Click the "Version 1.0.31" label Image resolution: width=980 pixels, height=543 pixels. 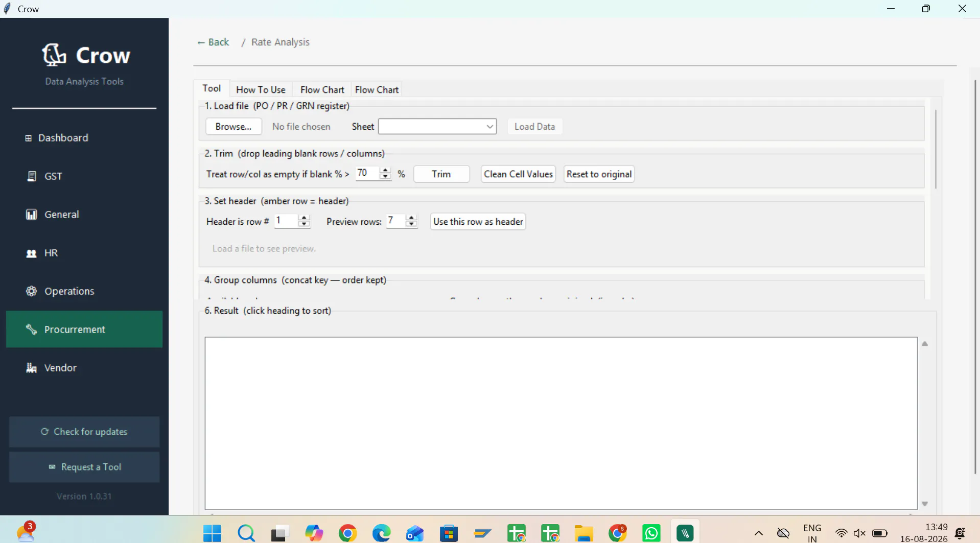pyautogui.click(x=84, y=497)
